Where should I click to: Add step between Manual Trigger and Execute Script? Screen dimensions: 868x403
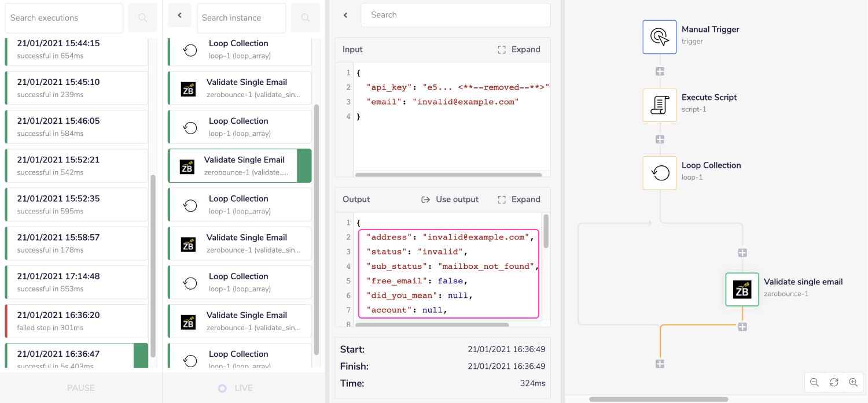click(660, 72)
